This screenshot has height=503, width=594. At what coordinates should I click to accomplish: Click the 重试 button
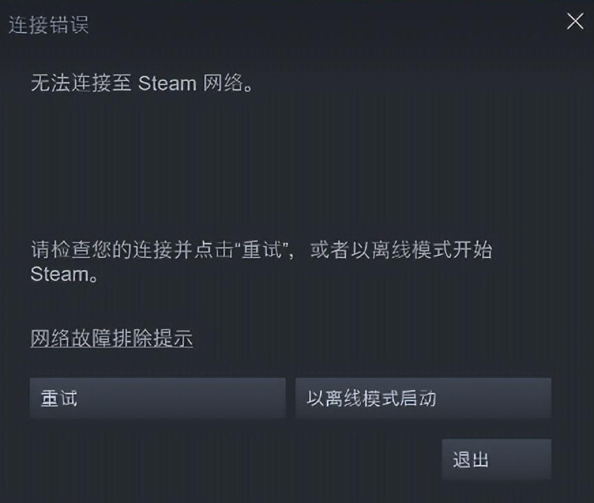pyautogui.click(x=158, y=398)
